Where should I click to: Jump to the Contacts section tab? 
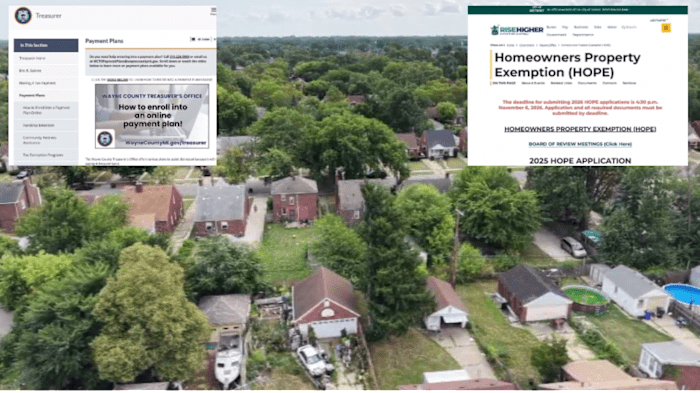[609, 83]
